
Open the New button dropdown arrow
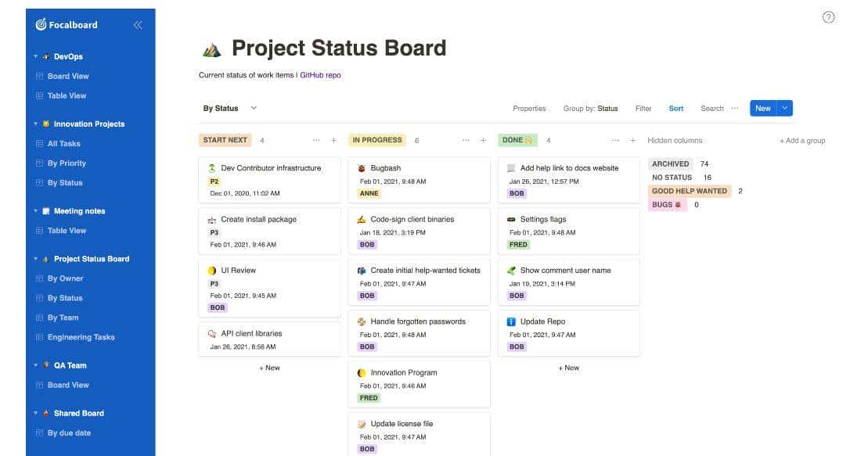pyautogui.click(x=785, y=108)
